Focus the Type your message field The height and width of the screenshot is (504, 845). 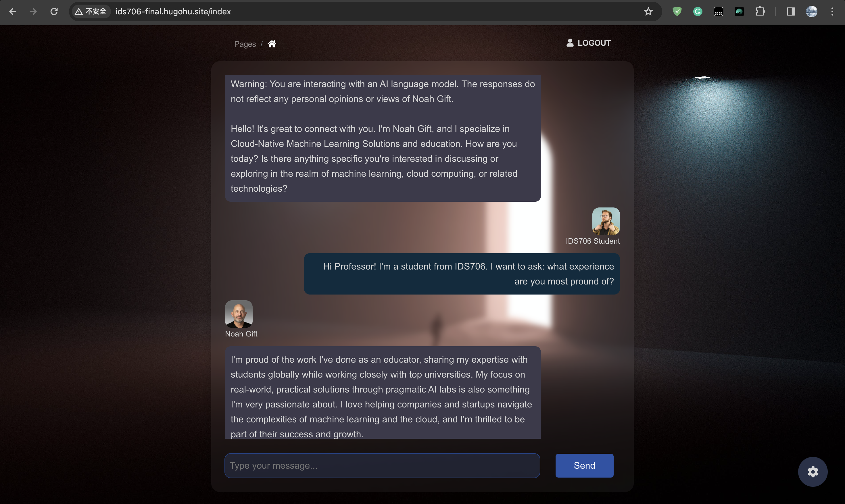382,465
